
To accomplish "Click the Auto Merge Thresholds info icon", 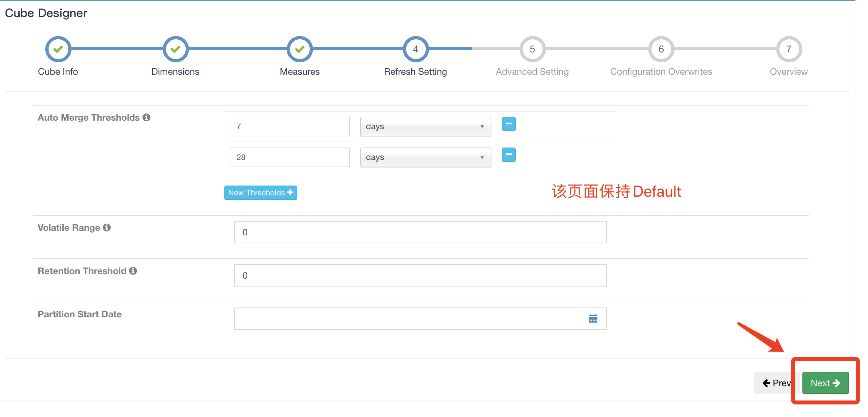I will [146, 118].
